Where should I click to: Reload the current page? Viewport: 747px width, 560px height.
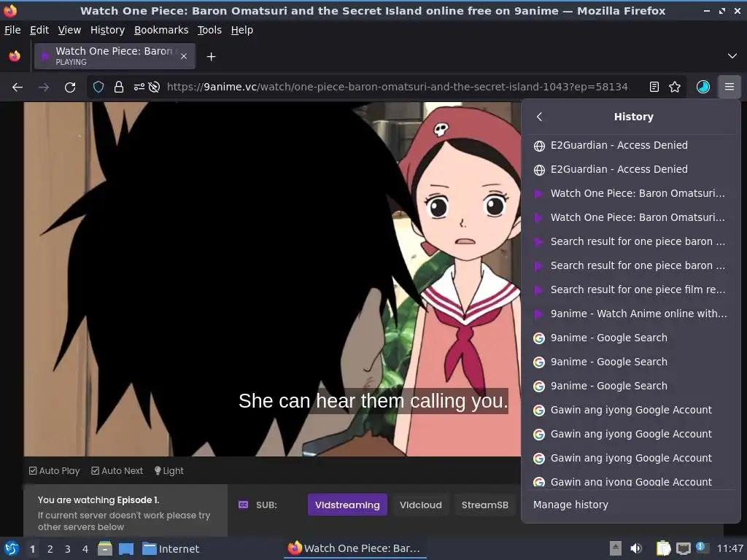pos(70,87)
